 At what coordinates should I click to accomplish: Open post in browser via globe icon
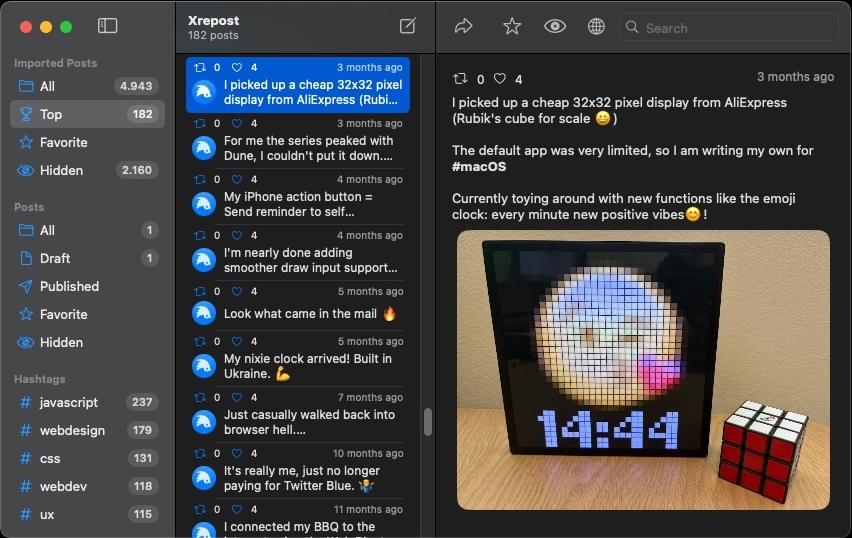[596, 27]
